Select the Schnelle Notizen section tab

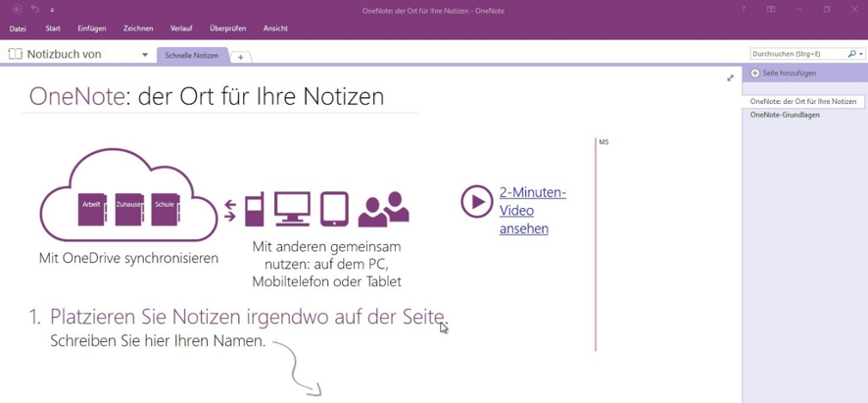click(192, 56)
